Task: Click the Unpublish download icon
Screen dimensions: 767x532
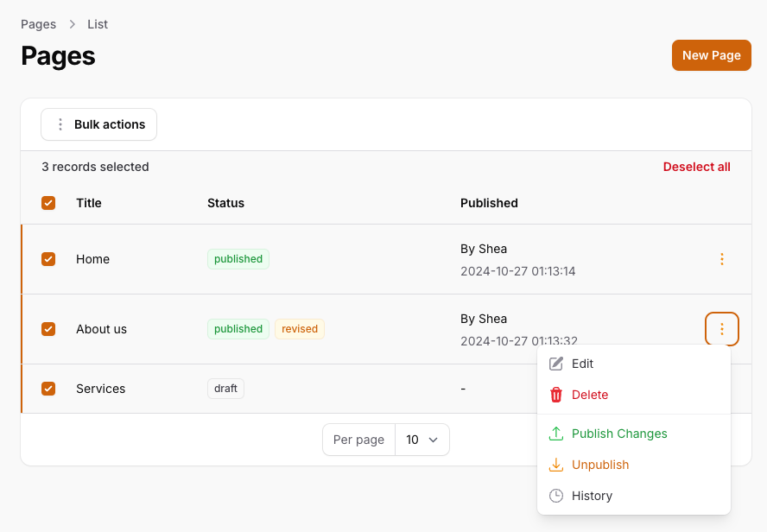Action: pyautogui.click(x=556, y=465)
